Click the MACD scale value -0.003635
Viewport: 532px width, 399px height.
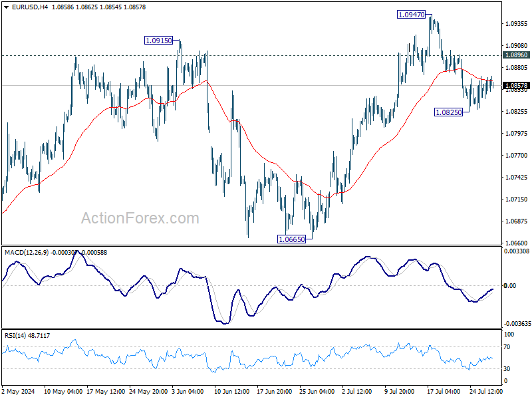coord(517,324)
